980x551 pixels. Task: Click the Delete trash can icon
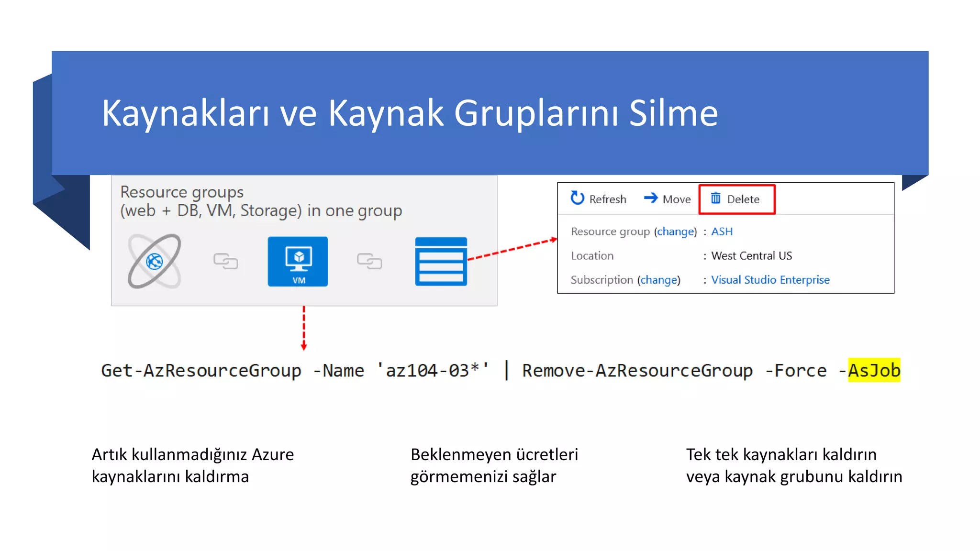(715, 198)
